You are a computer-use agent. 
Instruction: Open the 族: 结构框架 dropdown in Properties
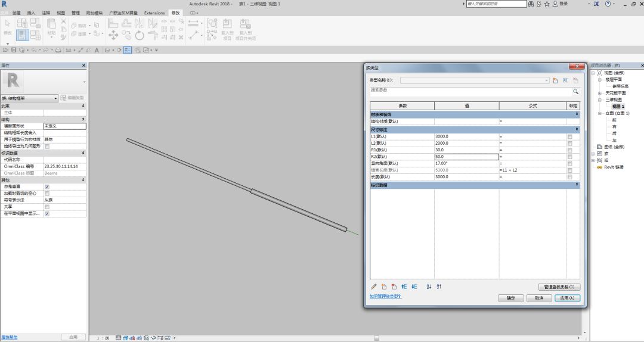coord(30,98)
